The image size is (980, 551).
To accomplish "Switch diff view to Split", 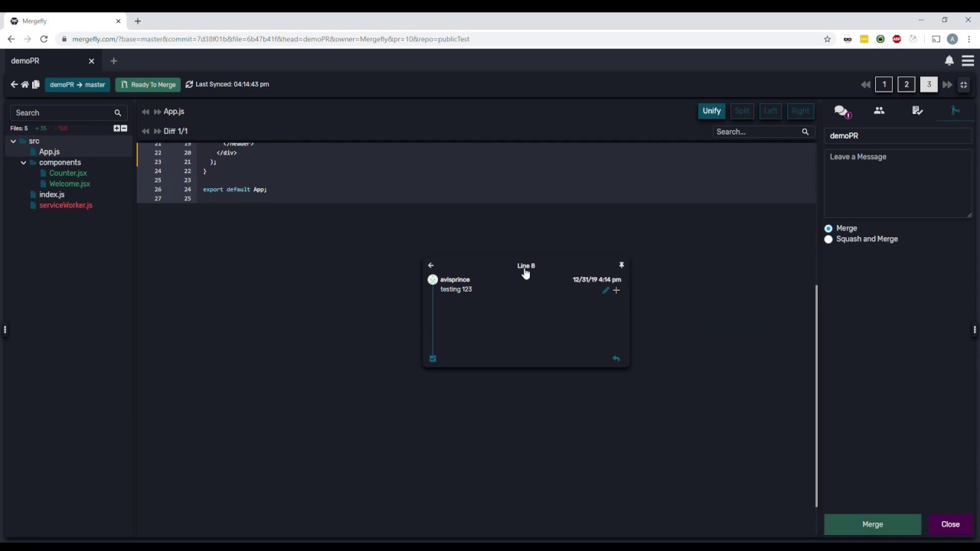I will pos(742,111).
